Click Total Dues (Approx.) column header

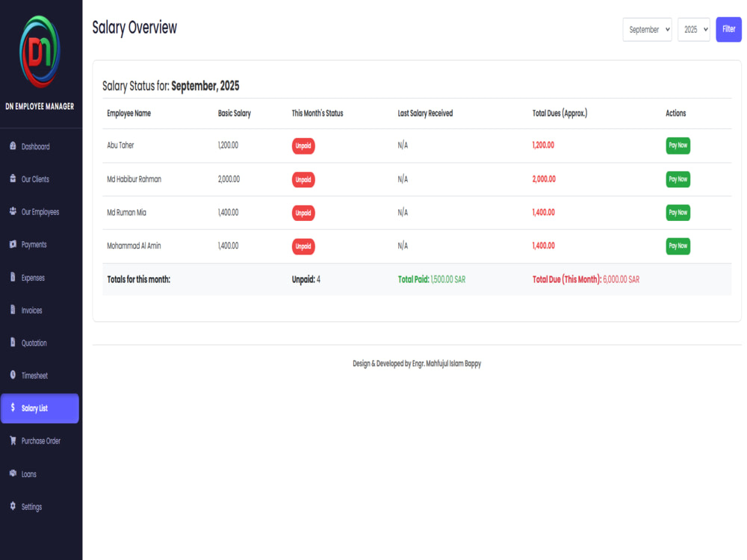tap(560, 113)
